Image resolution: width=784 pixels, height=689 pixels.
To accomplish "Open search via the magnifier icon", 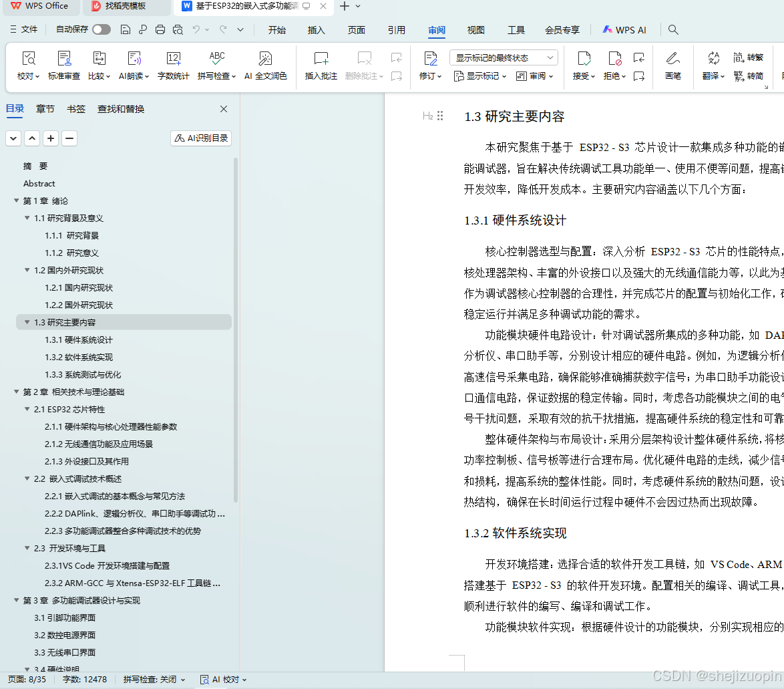I will tap(673, 29).
